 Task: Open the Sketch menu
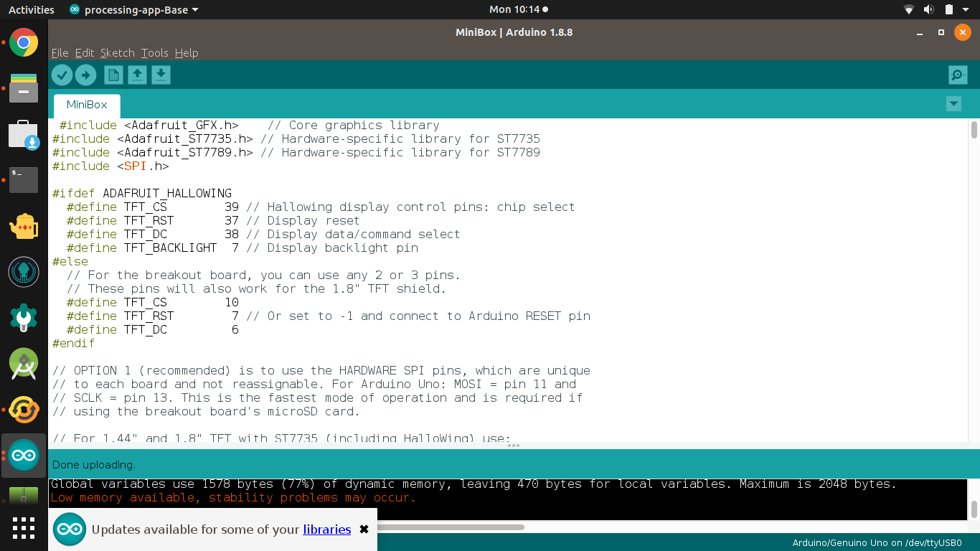[x=118, y=53]
